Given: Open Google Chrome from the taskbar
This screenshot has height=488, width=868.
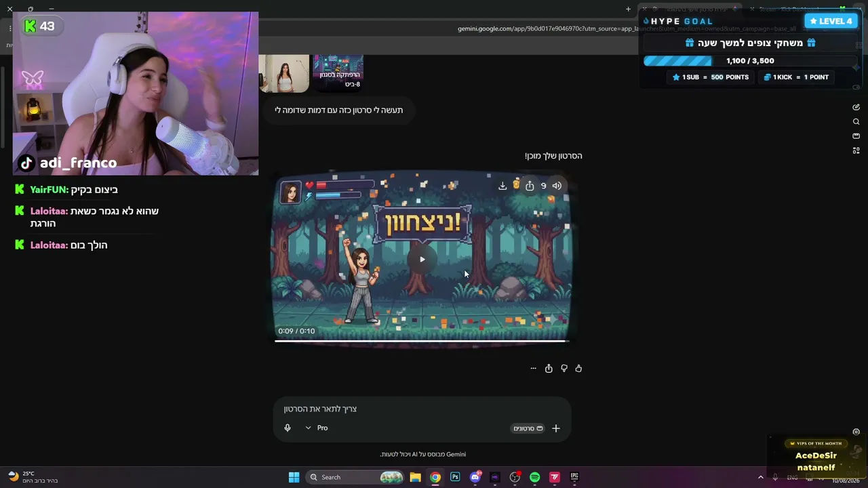Looking at the screenshot, I should point(435,477).
